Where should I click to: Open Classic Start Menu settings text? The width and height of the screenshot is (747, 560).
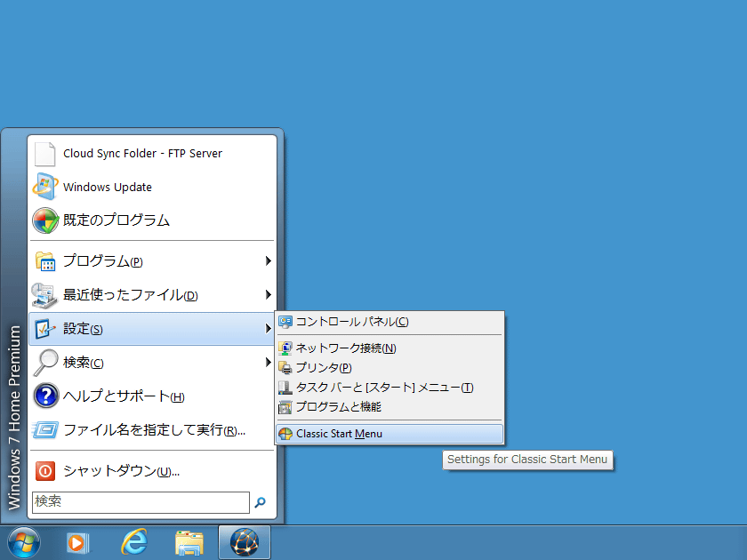339,434
